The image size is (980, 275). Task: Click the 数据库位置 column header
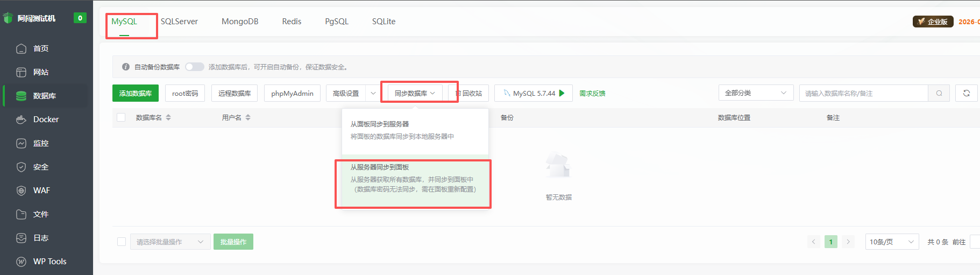click(x=734, y=117)
